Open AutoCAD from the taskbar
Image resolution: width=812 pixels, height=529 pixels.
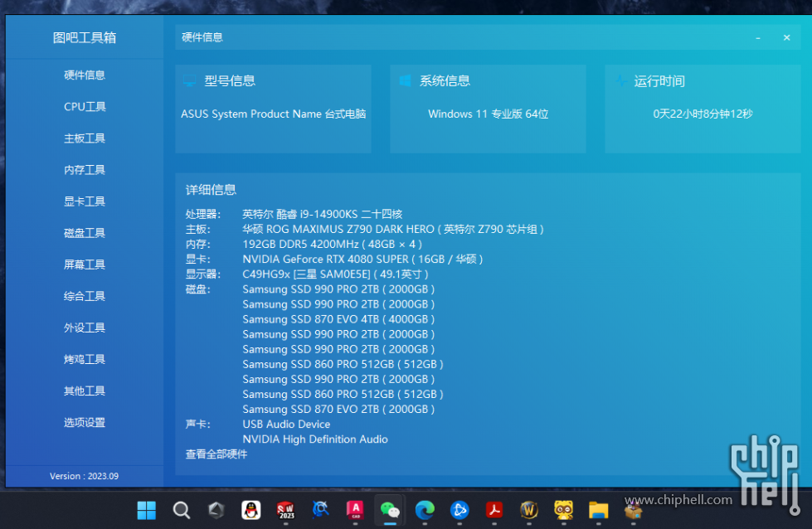pos(355,511)
